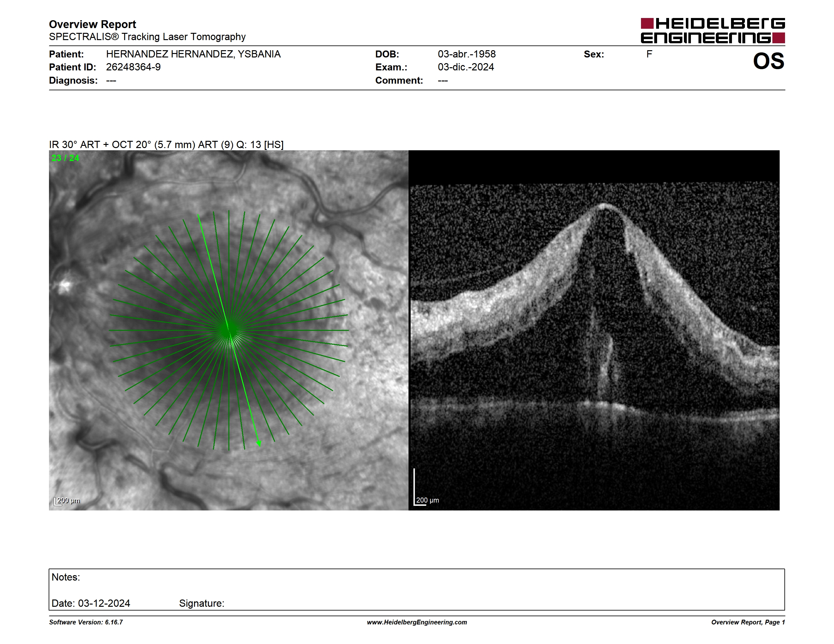Click the OCT B-scan cross-section image

(594, 331)
